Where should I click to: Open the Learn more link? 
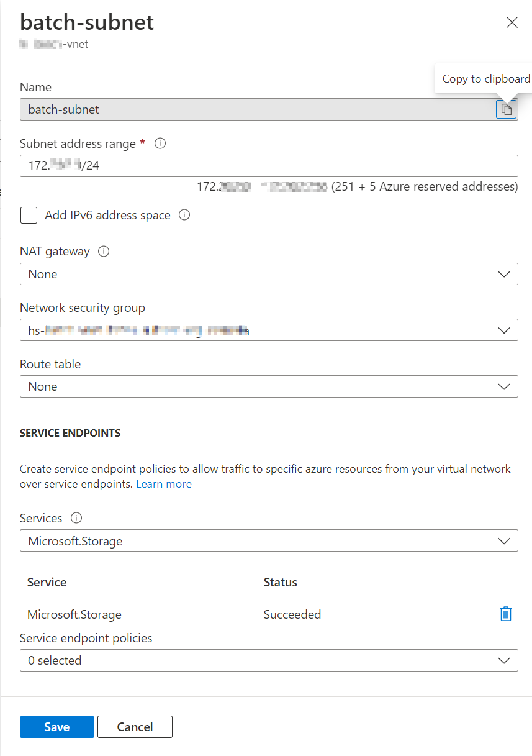coord(164,483)
